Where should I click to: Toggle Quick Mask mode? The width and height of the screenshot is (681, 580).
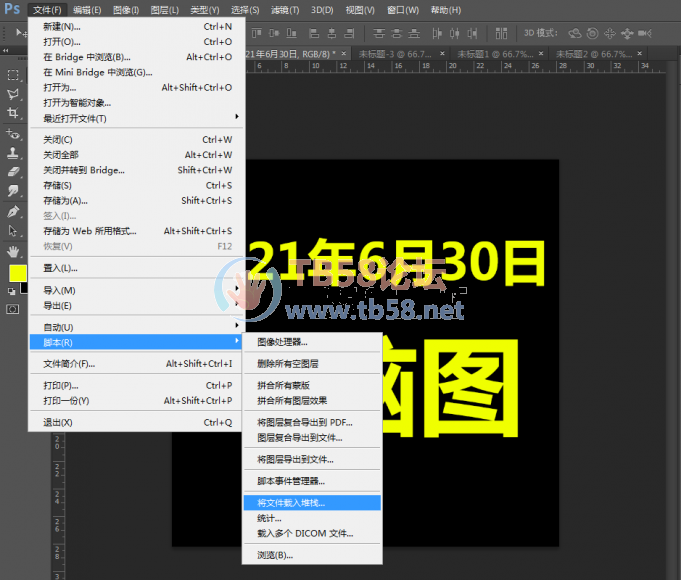pos(13,309)
